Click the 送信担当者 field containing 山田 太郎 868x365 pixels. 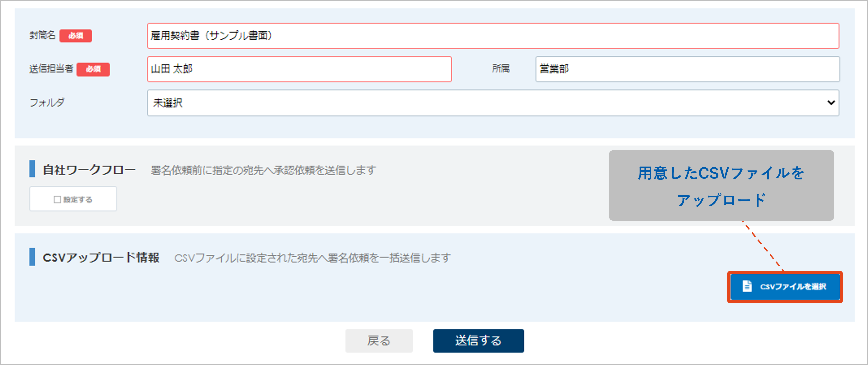[x=299, y=69]
